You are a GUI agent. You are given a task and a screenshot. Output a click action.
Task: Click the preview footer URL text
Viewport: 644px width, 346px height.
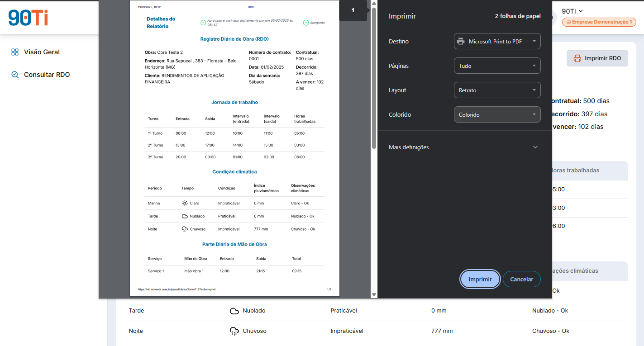[177, 289]
